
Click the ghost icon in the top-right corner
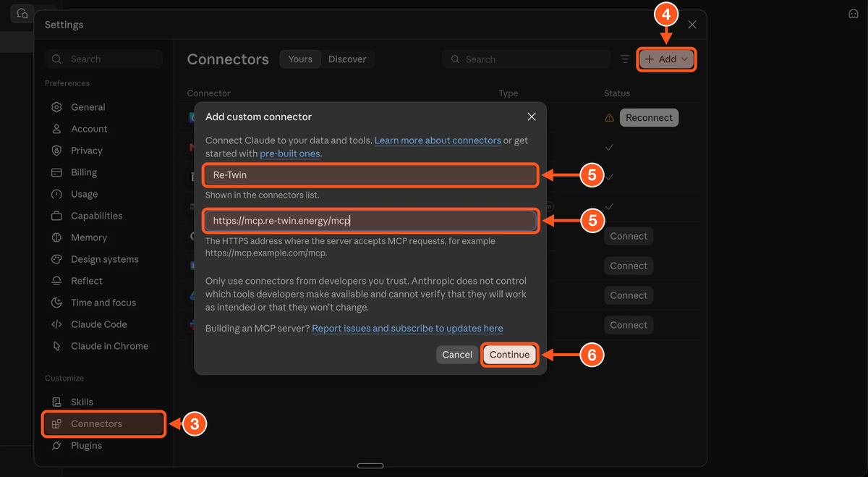[x=853, y=14]
